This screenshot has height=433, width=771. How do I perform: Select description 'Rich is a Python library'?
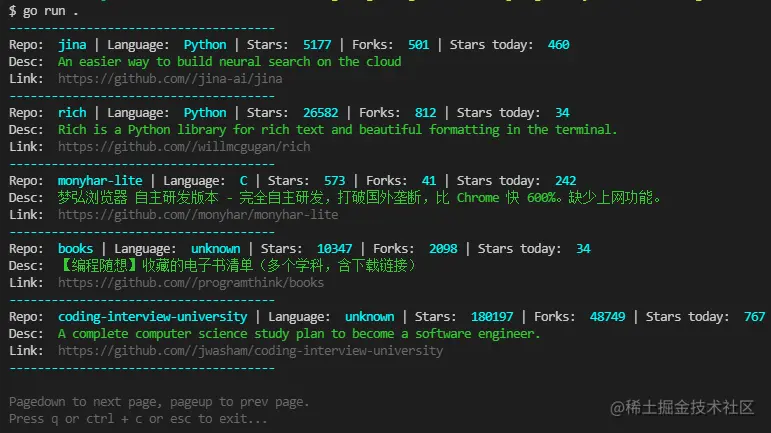[x=337, y=130]
